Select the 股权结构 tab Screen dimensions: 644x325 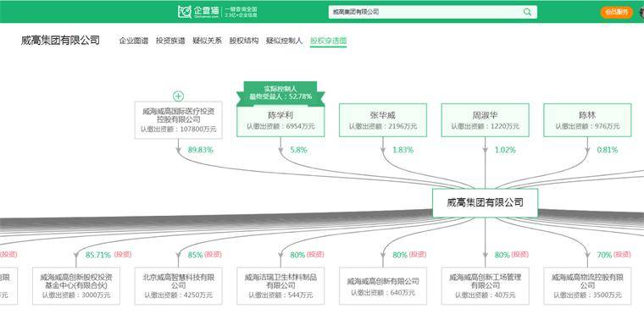point(244,41)
